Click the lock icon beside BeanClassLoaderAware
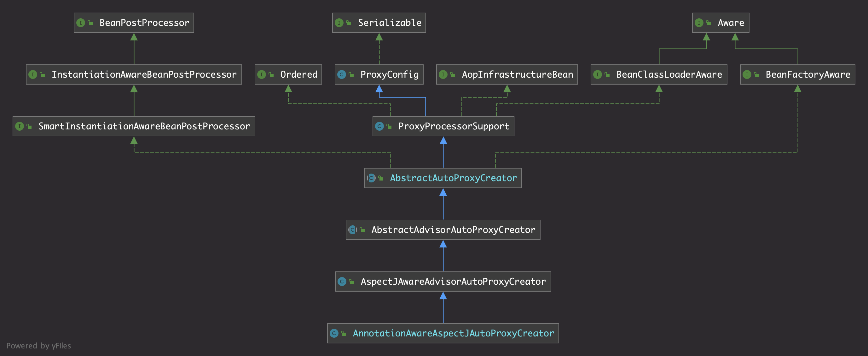Image resolution: width=868 pixels, height=356 pixels. point(607,74)
